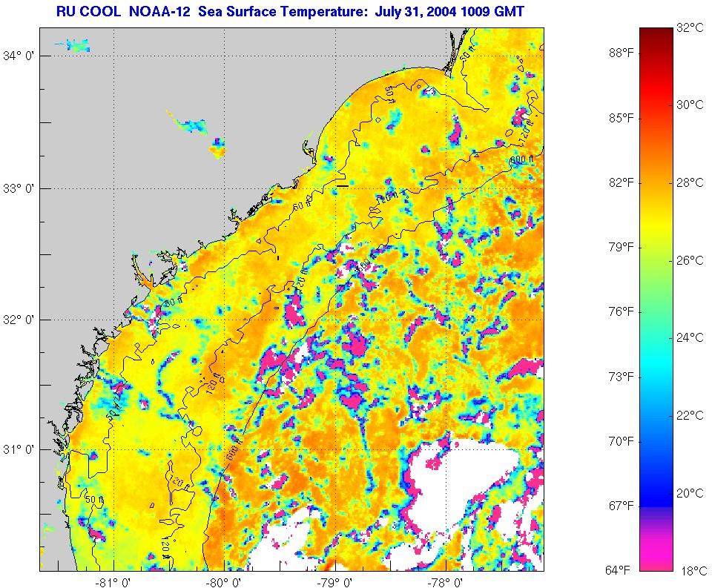Click the 76°F colorbar label

pos(622,312)
